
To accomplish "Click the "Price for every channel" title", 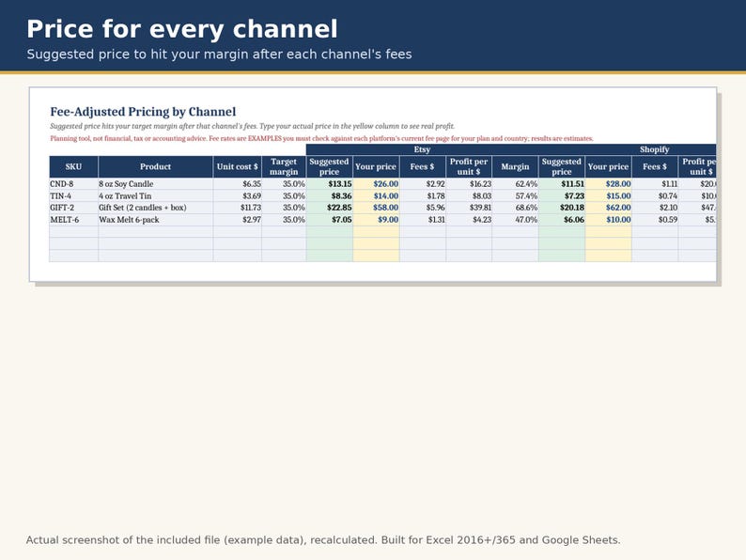I will click(181, 29).
